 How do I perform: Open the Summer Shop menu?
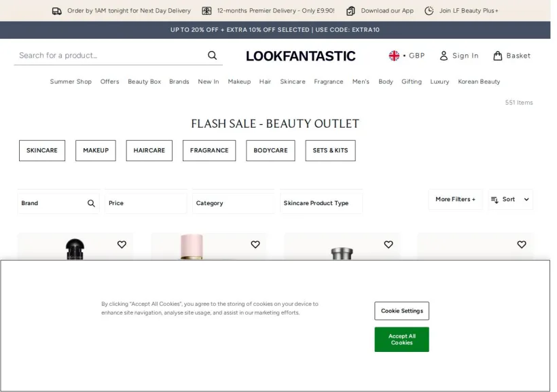click(71, 82)
